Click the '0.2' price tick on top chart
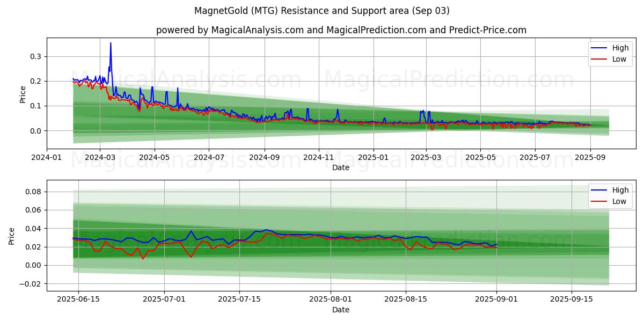The width and height of the screenshot is (644, 322). click(x=35, y=81)
